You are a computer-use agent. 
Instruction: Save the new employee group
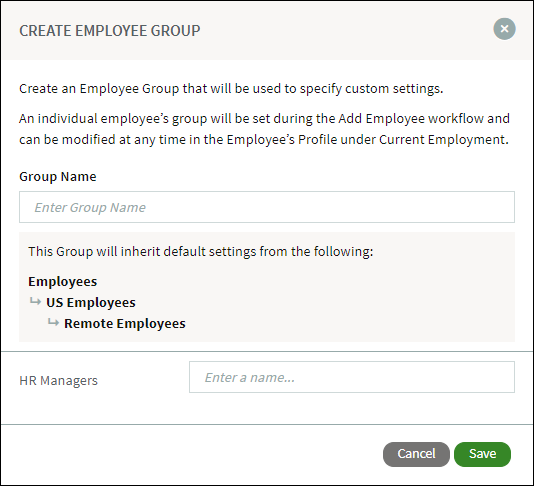point(482,454)
